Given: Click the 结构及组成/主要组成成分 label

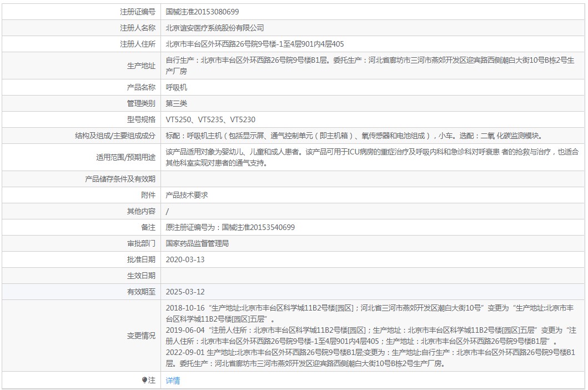Looking at the screenshot, I should pos(115,136).
